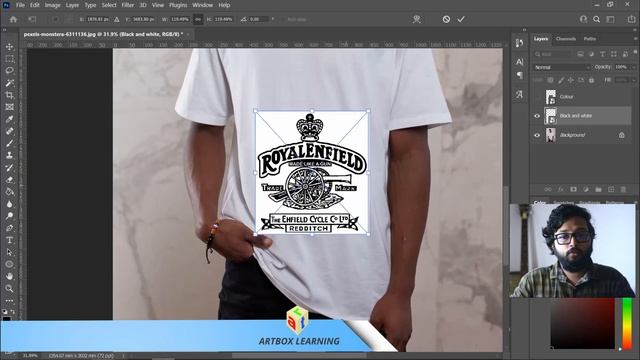Open the Image menu
This screenshot has width=640, height=360.
point(52,5)
